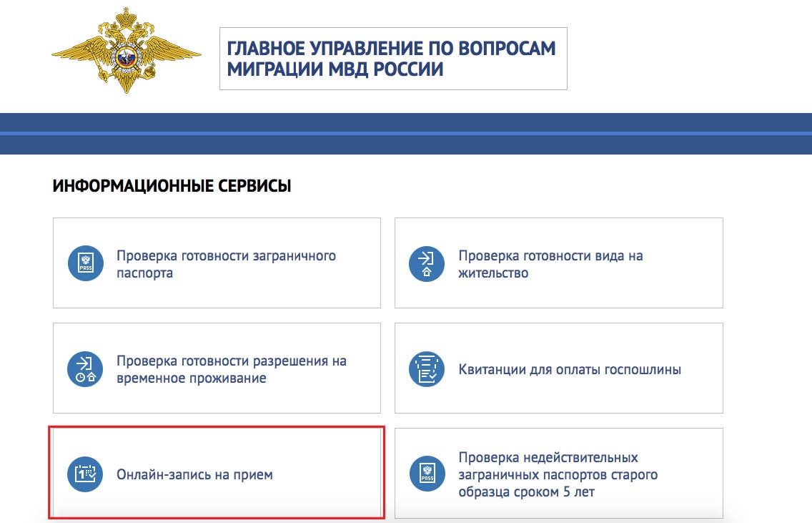Click the MVD double-headed eagle emblem logo

(127, 50)
